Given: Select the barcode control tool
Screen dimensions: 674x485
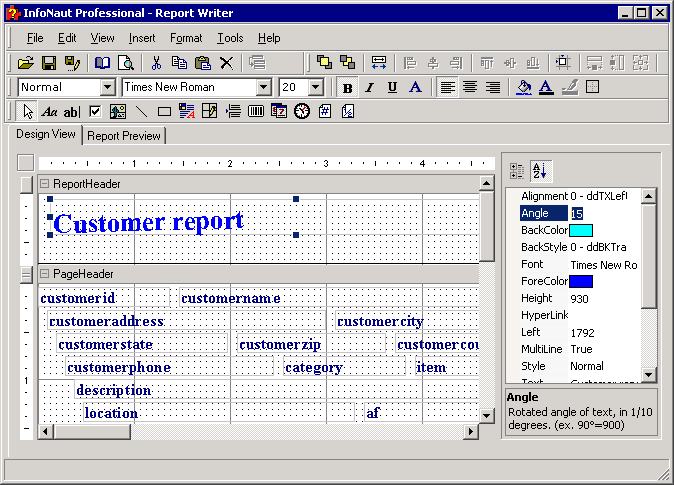Looking at the screenshot, I should click(256, 112).
